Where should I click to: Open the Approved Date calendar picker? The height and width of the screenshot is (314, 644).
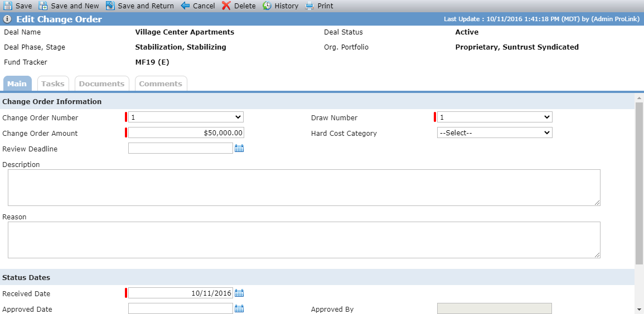[x=239, y=308]
